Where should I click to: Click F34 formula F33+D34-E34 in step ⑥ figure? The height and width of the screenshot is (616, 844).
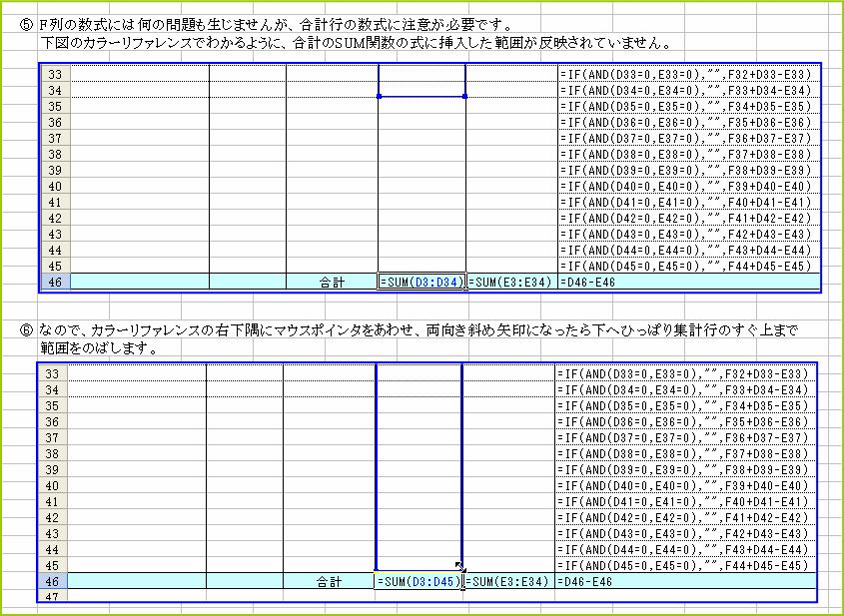(686, 389)
